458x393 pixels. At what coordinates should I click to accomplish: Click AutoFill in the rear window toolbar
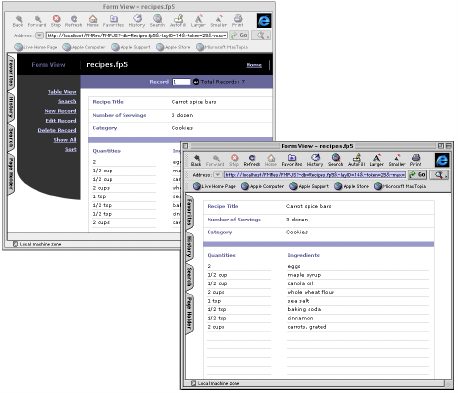point(178,21)
